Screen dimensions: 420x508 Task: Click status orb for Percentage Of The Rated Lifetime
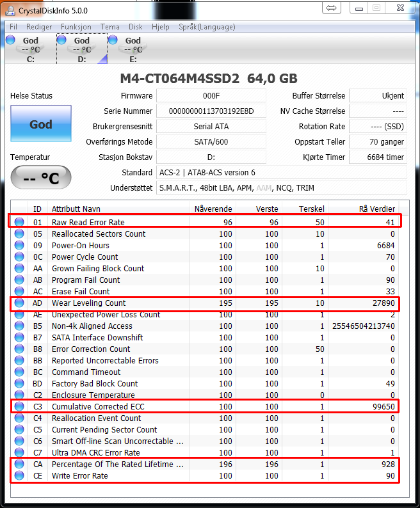(19, 464)
